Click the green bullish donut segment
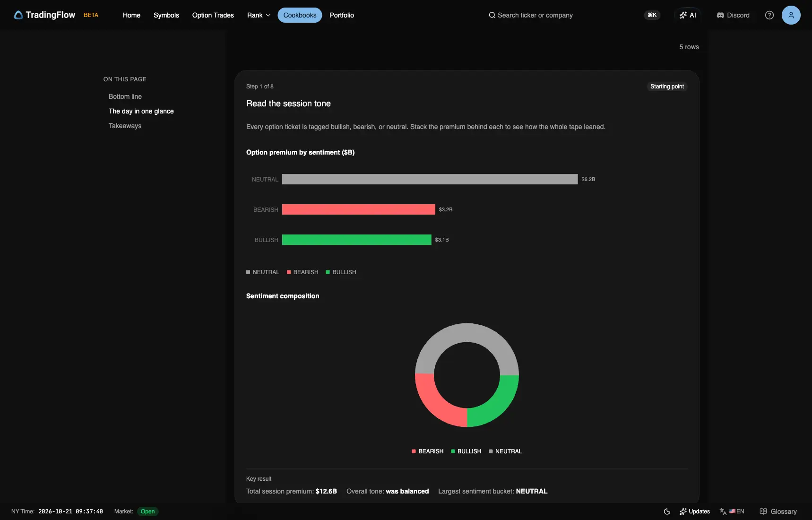Image resolution: width=812 pixels, height=520 pixels. [x=498, y=406]
